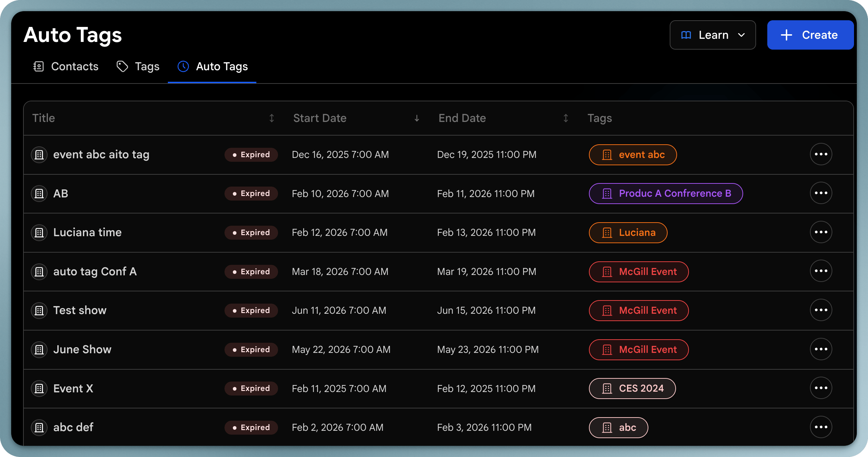The image size is (868, 457).
Task: Click end date 'Feb 12, 2025 11:00 PM'
Action: pyautogui.click(x=486, y=389)
